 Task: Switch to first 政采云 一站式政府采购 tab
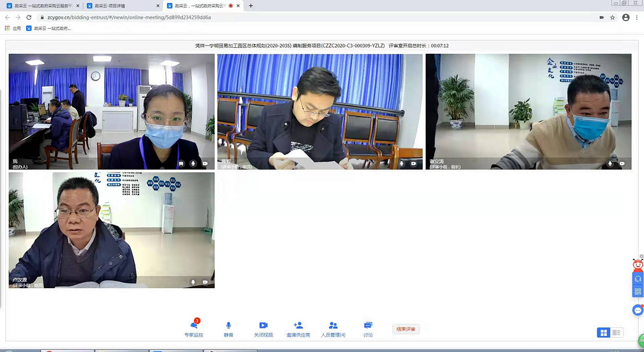[x=42, y=6]
